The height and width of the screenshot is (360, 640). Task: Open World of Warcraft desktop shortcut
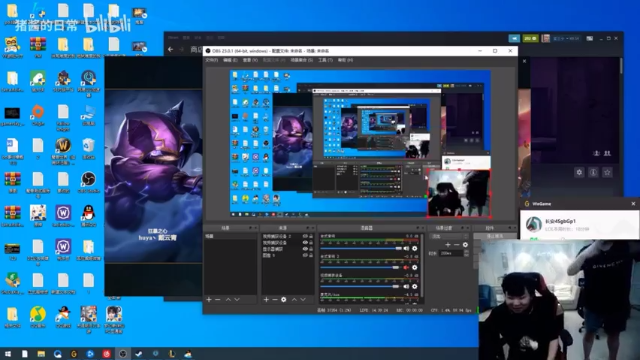pos(63,150)
